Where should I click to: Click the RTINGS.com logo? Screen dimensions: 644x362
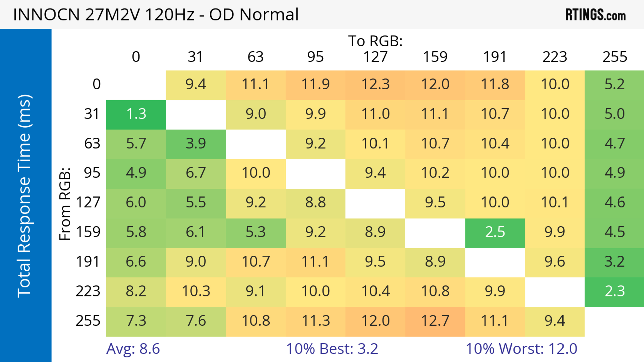(595, 14)
